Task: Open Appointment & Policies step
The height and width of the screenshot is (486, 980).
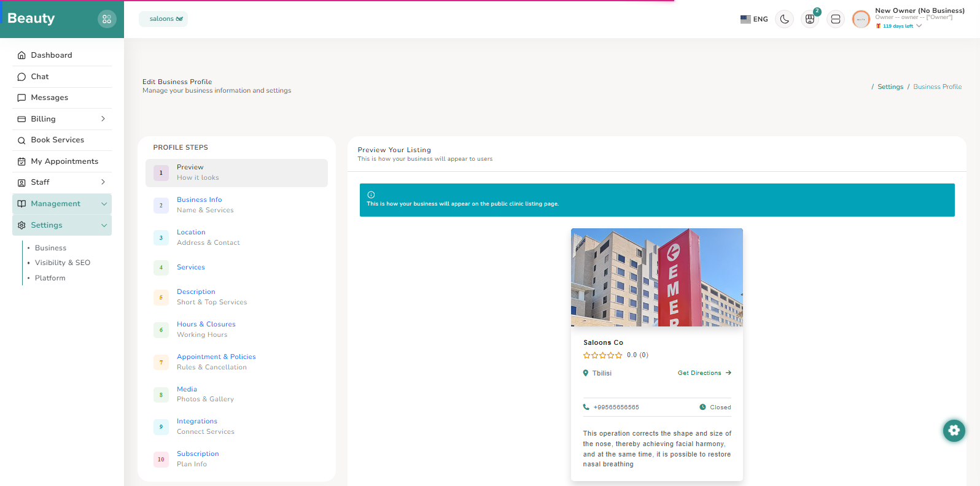Action: 236,362
